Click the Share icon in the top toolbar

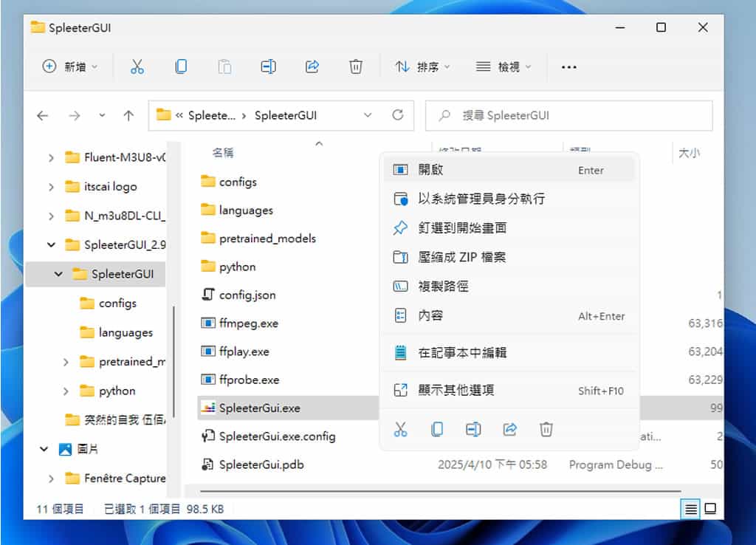(312, 66)
